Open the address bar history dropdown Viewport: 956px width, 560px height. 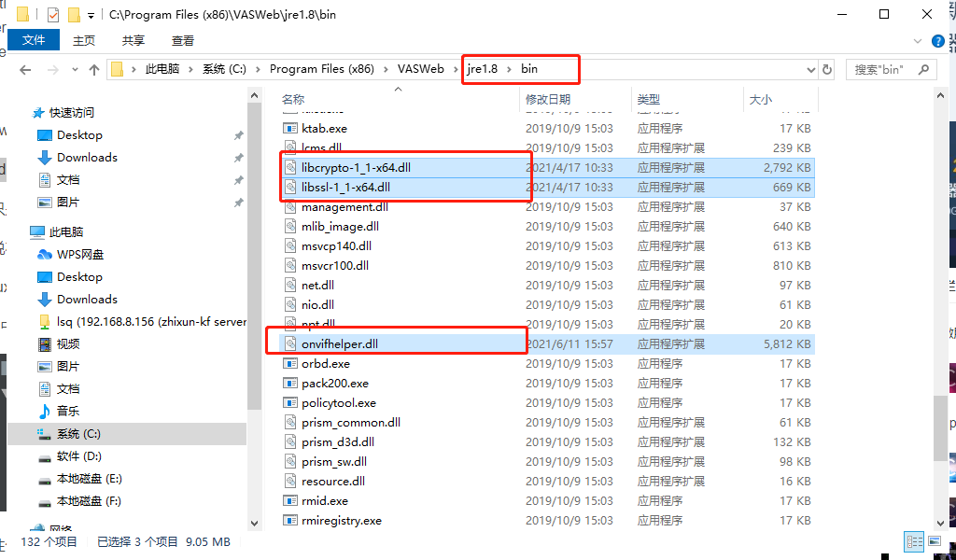(x=811, y=69)
